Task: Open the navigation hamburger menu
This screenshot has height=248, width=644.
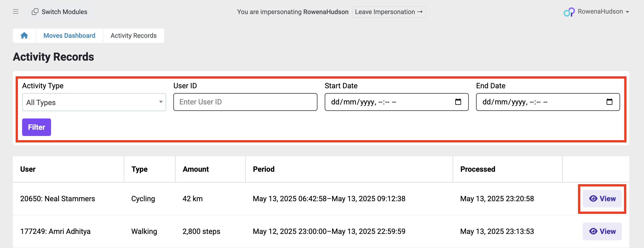Action: pos(16,12)
